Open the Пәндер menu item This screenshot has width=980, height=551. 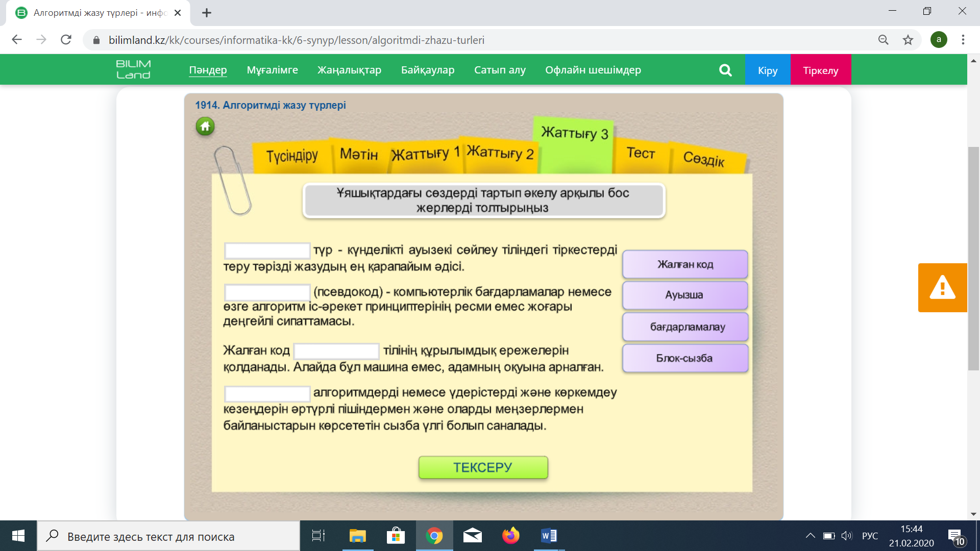click(x=208, y=70)
